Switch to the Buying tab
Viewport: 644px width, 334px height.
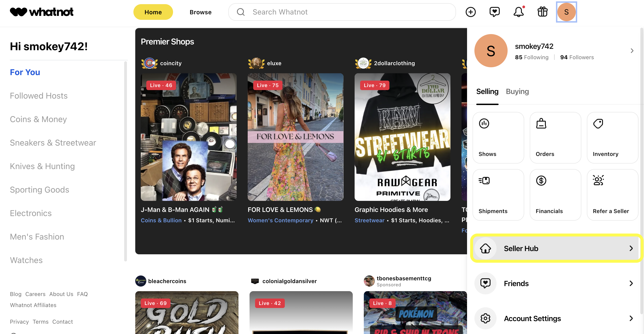coord(517,91)
